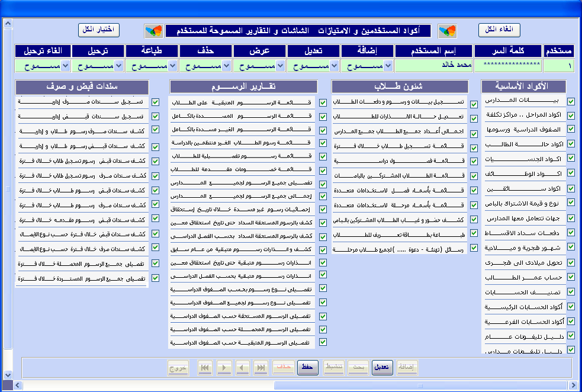The width and height of the screenshot is (582, 392).
Task: Open the الغاء ترحيل permission dropdown
Action: click(66, 65)
